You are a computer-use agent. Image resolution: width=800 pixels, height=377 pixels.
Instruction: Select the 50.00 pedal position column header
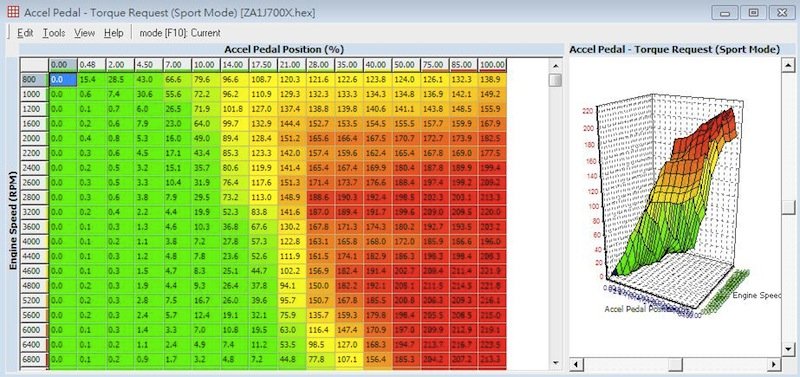(406, 65)
